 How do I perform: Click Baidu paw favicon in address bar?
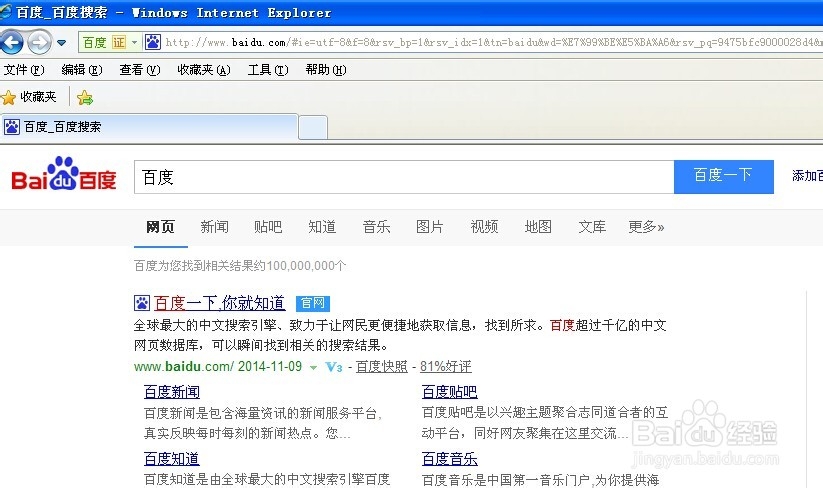(x=152, y=42)
